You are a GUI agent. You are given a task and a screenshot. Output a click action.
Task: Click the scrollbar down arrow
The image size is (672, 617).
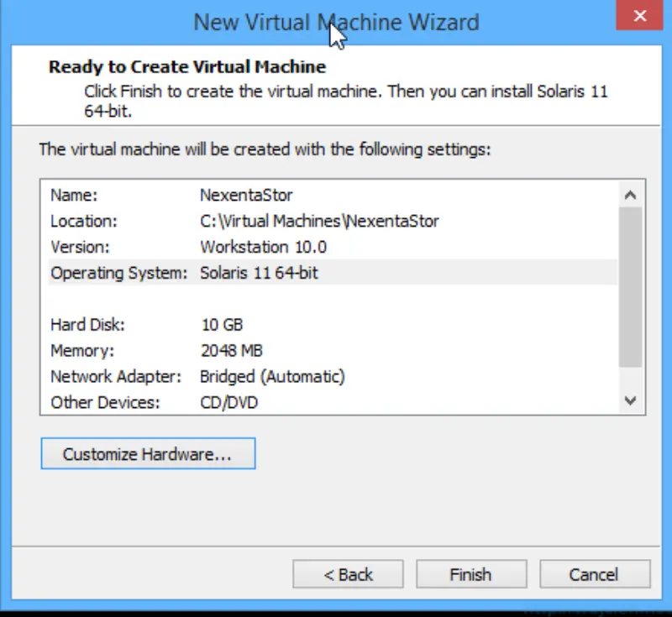click(x=631, y=401)
